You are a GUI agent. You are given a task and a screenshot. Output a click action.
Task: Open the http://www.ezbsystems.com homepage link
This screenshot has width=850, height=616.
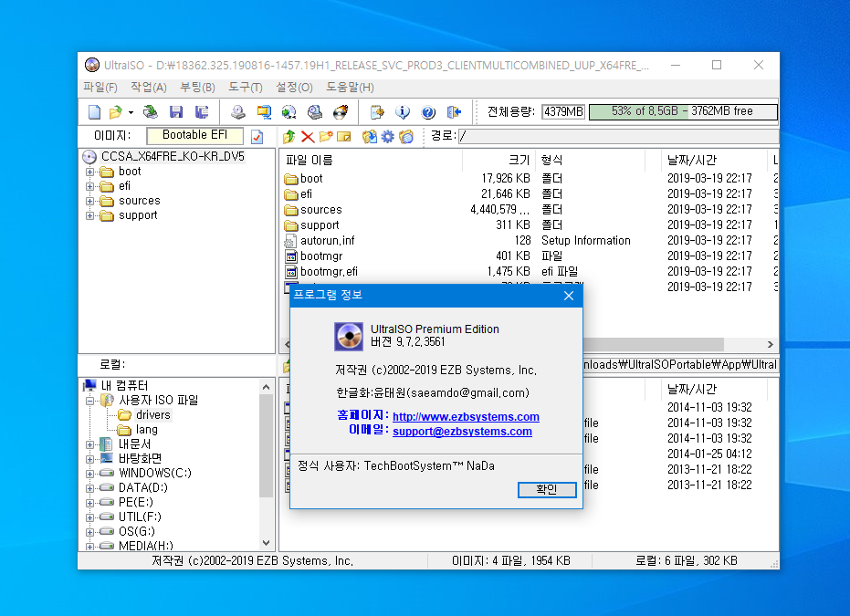click(466, 417)
